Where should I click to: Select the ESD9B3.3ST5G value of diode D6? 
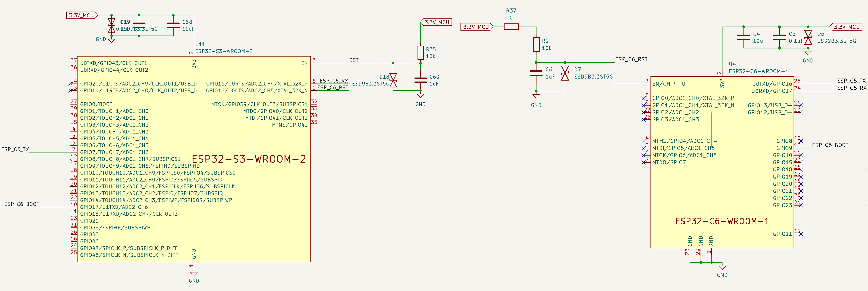click(836, 41)
